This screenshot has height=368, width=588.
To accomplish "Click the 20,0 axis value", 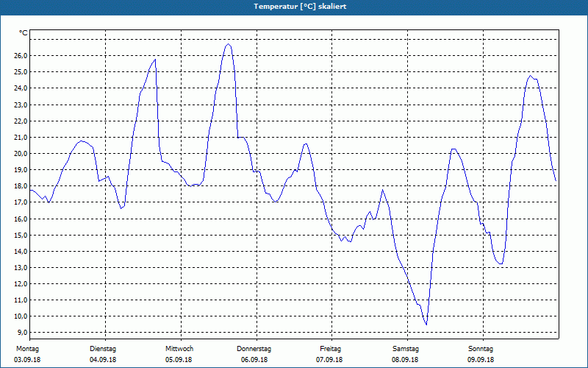I will 21,154.
